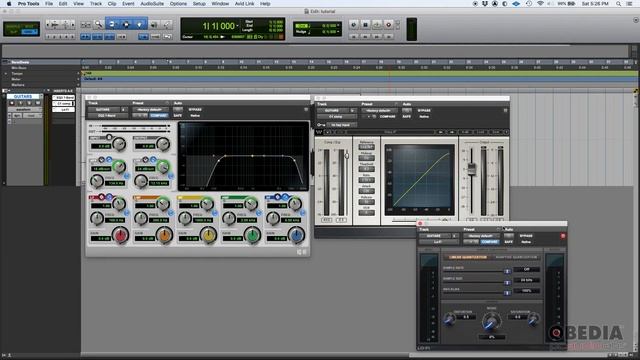Click the transport Record button
The height and width of the screenshot is (360, 640).
(388, 25)
